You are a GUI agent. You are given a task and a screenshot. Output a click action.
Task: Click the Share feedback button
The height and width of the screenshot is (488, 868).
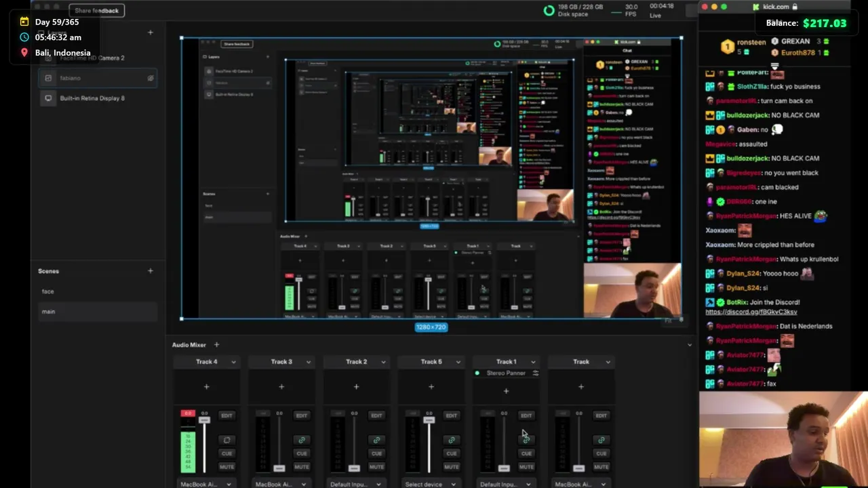[x=96, y=10]
